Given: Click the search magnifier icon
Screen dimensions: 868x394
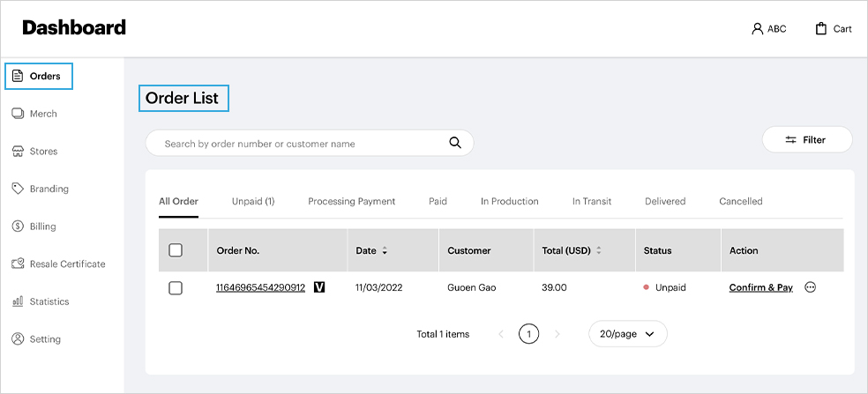Looking at the screenshot, I should pos(455,143).
